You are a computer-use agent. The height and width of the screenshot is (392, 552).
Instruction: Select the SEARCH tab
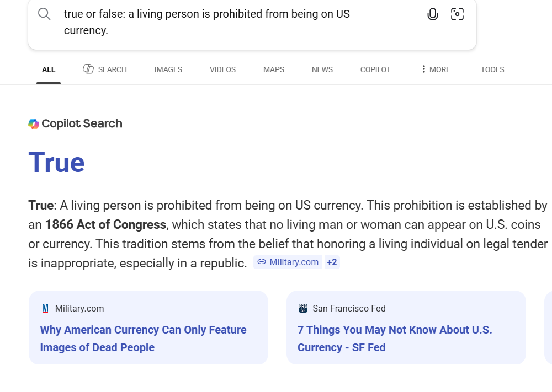click(x=105, y=69)
